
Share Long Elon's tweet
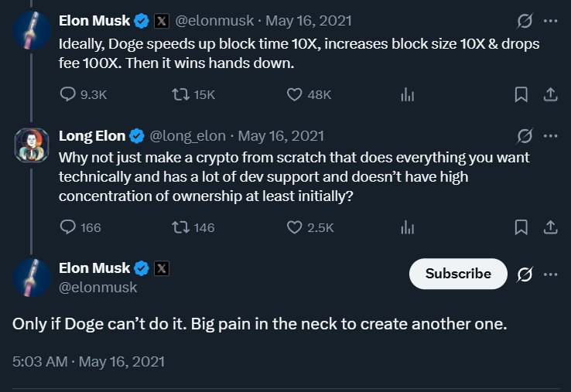(x=550, y=227)
